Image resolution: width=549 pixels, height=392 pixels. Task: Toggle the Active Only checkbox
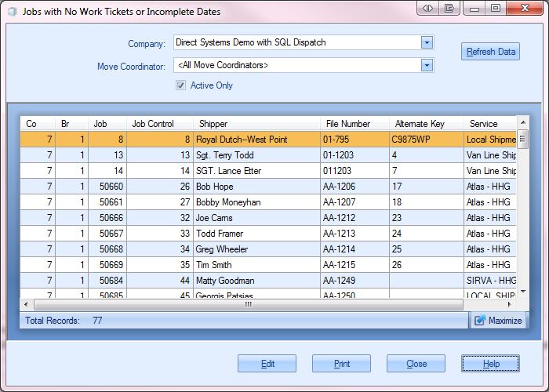click(181, 85)
